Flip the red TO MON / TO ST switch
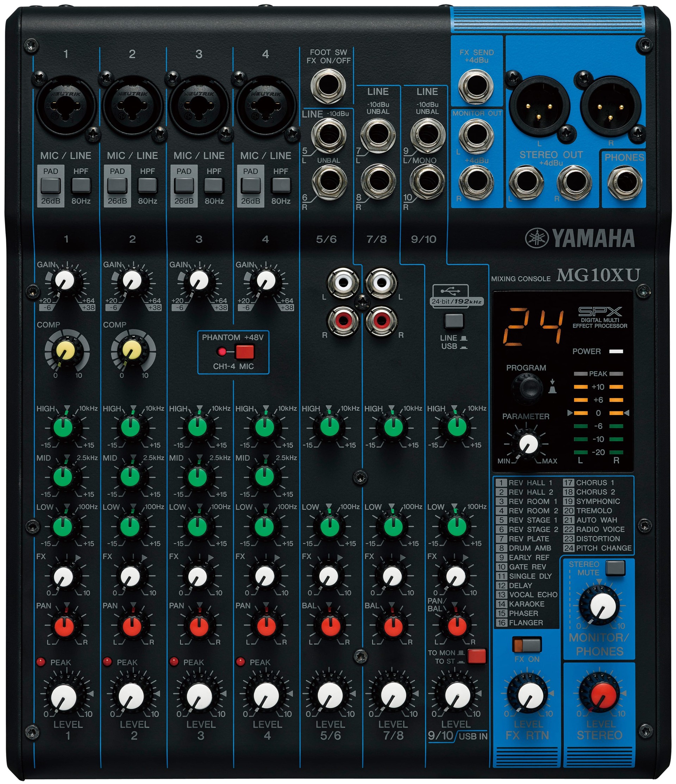 click(476, 656)
